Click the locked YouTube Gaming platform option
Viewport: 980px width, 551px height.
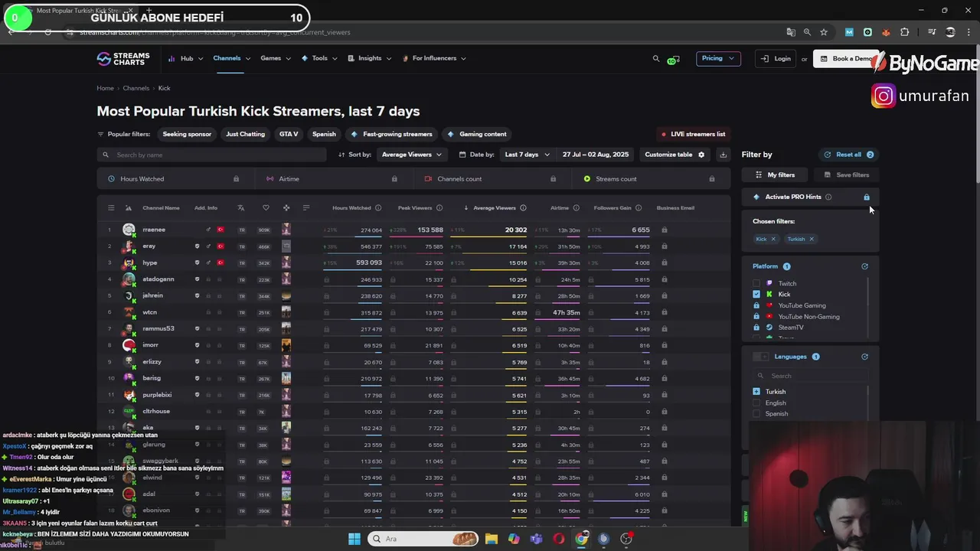pyautogui.click(x=795, y=305)
